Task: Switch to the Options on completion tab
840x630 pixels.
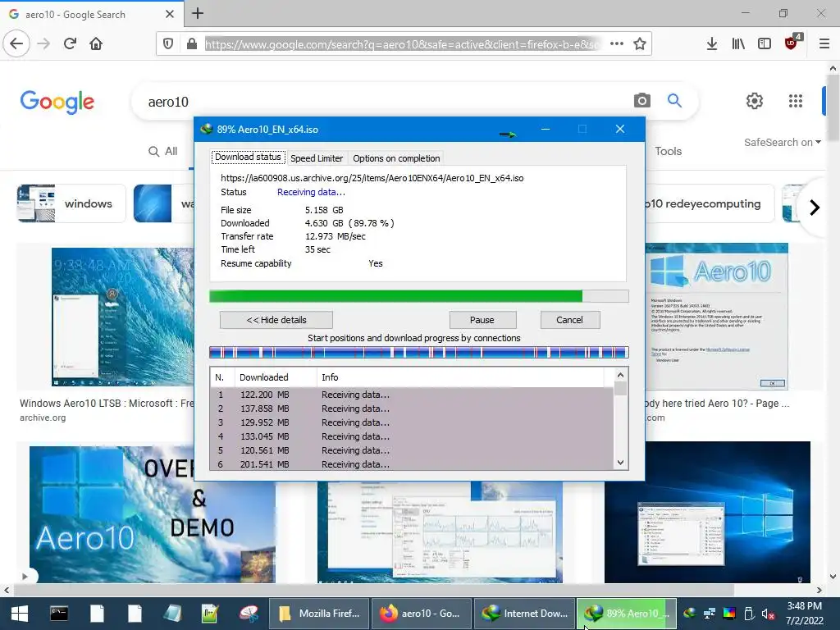Action: pos(396,158)
